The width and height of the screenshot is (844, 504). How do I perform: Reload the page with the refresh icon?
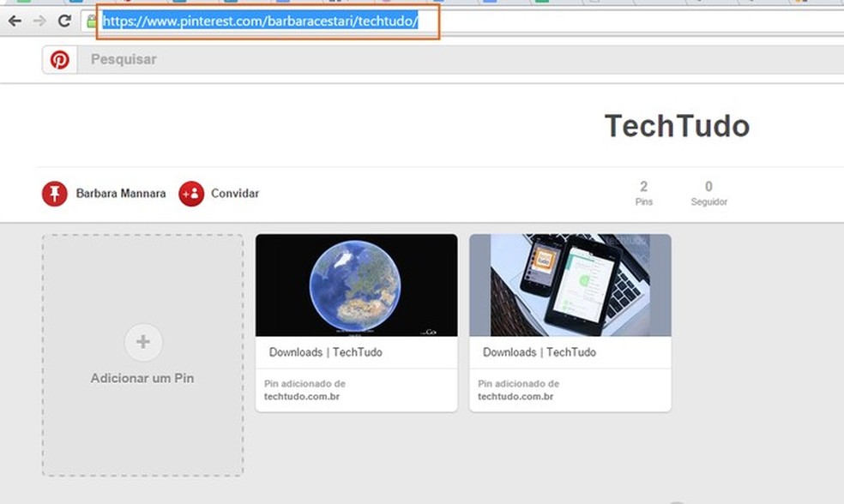point(64,21)
